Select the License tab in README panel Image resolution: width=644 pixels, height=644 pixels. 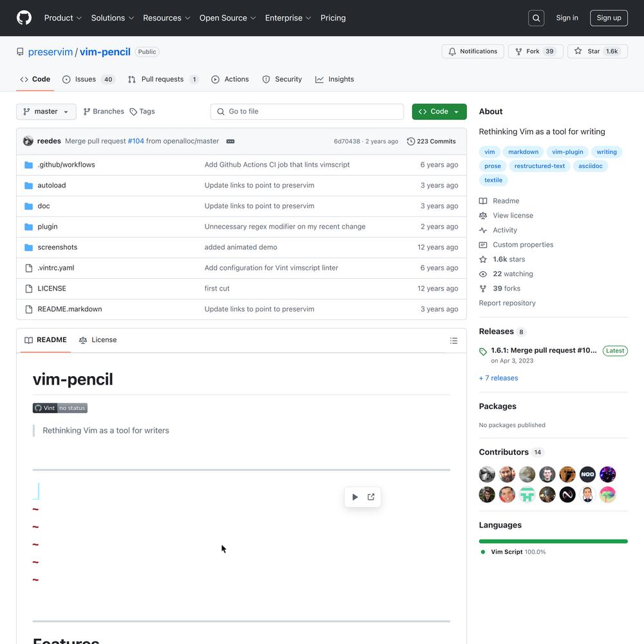point(98,340)
